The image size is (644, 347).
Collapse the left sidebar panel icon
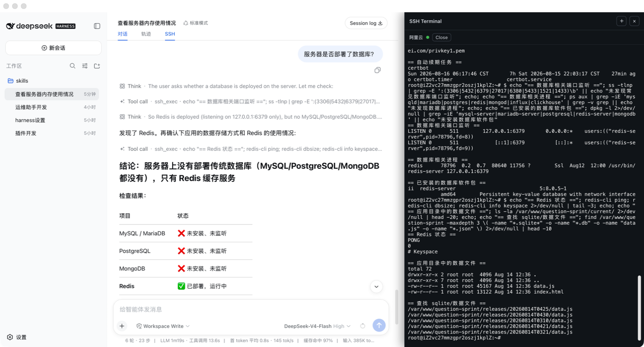pyautogui.click(x=97, y=26)
